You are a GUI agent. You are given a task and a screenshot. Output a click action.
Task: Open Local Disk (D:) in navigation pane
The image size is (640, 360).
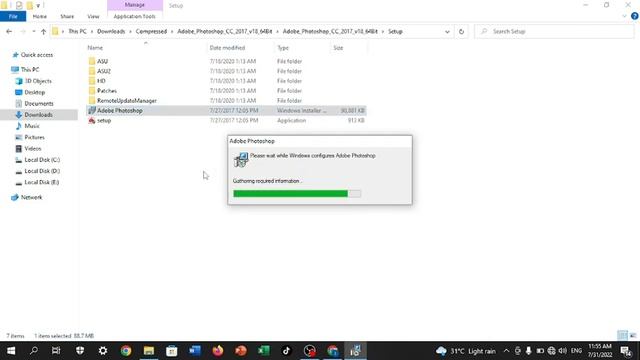tap(42, 171)
